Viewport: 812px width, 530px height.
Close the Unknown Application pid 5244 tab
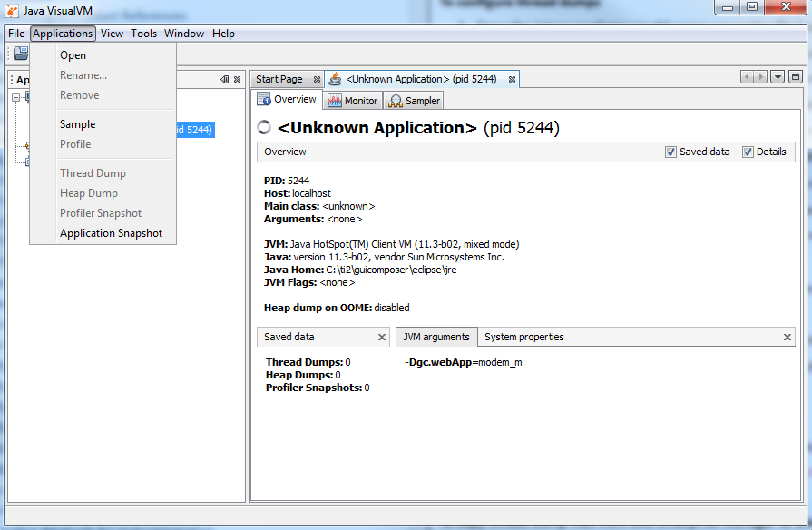tap(512, 79)
